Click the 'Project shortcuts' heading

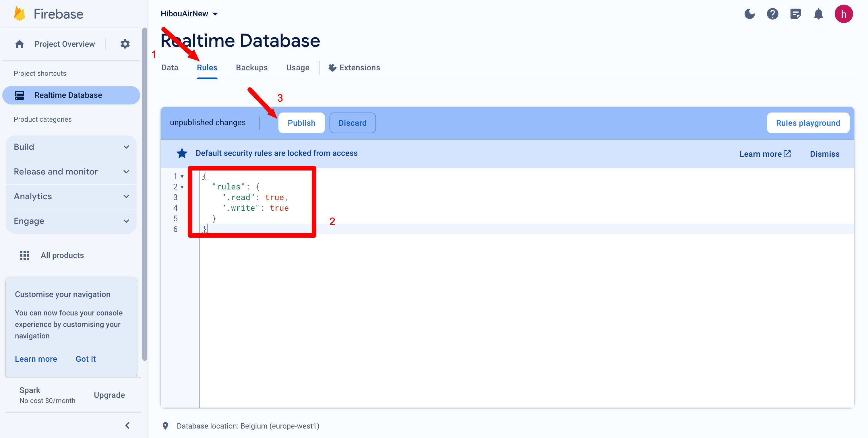pyautogui.click(x=40, y=73)
